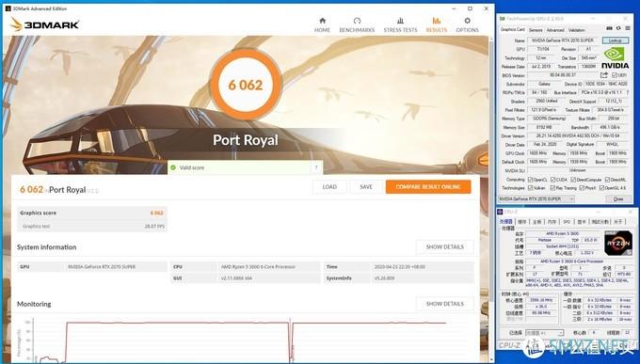Viewport: 640px width, 364px height.
Task: Toggle the UEFI checkbox in GPU-Z
Action: click(x=615, y=75)
